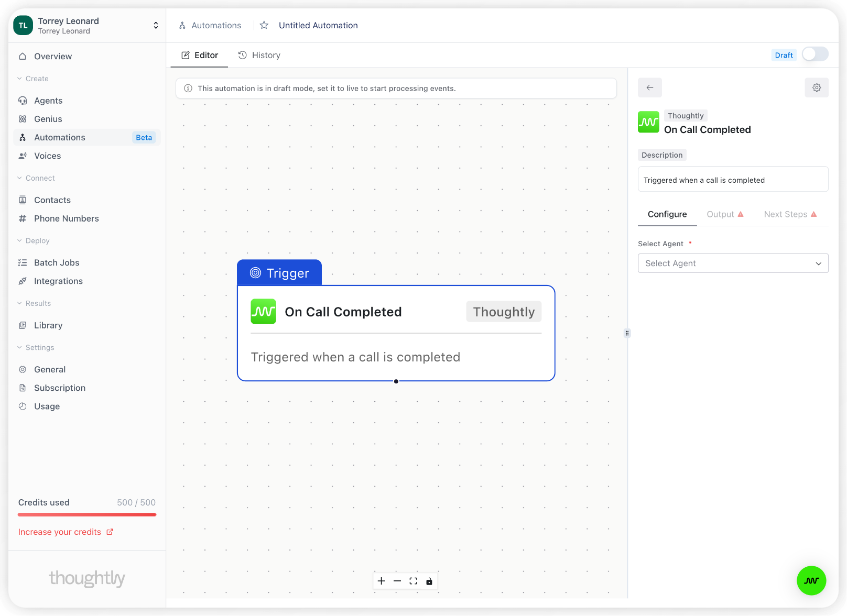Click Increase your credits link
Viewport: 847px width, 616px height.
pos(66,532)
